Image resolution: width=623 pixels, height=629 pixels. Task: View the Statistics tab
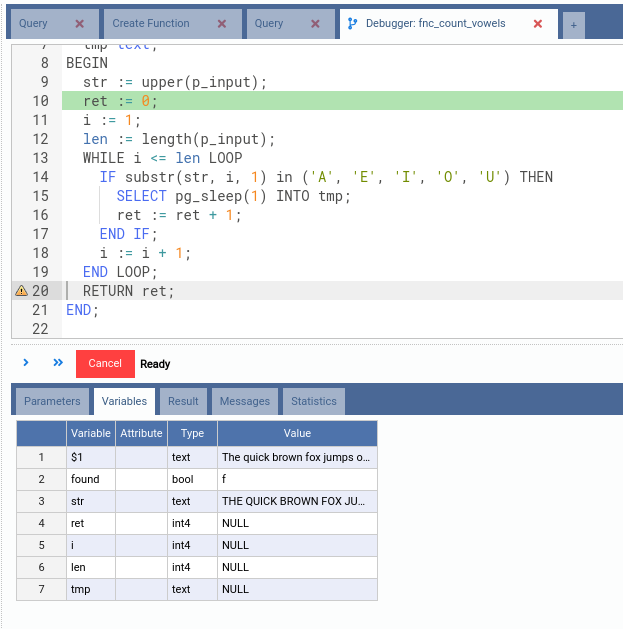coord(314,401)
